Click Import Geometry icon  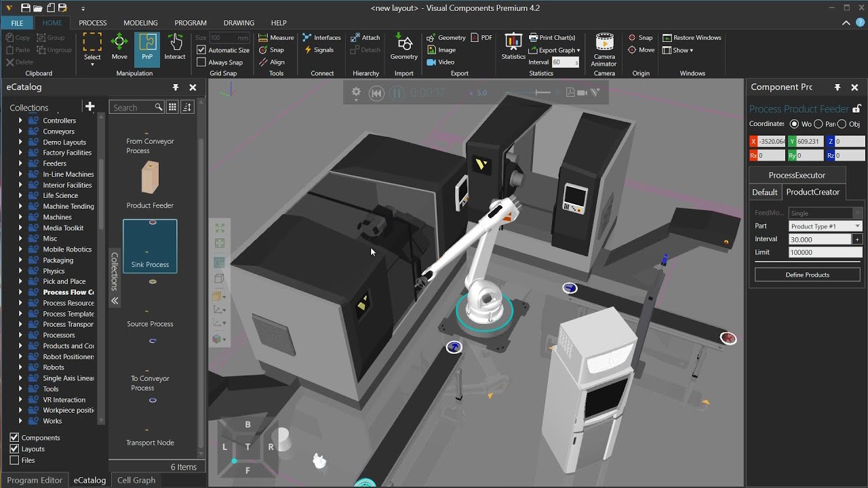tap(404, 47)
